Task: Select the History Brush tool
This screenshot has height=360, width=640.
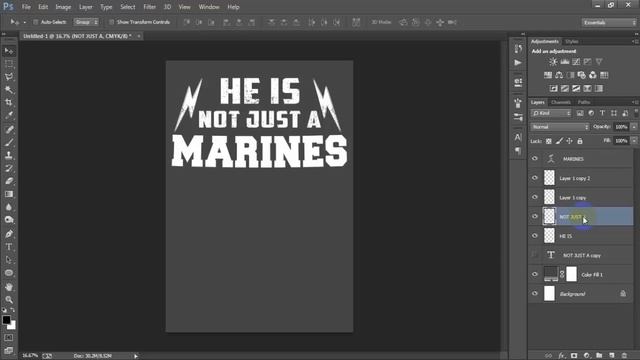Action: click(x=9, y=168)
